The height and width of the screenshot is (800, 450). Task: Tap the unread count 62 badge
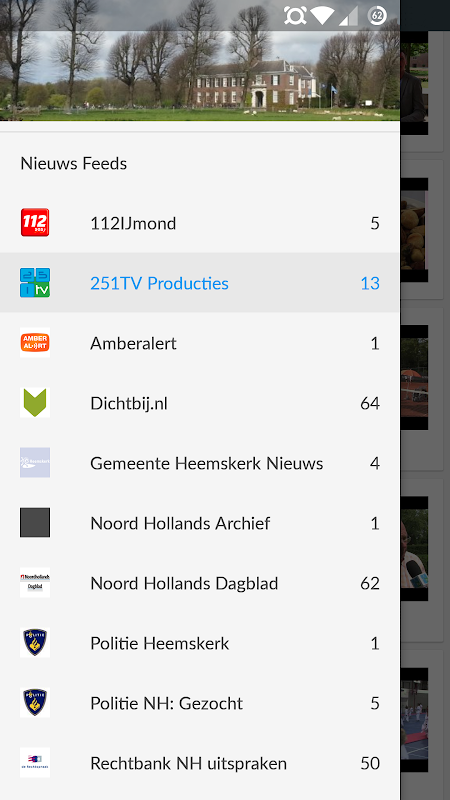370,583
